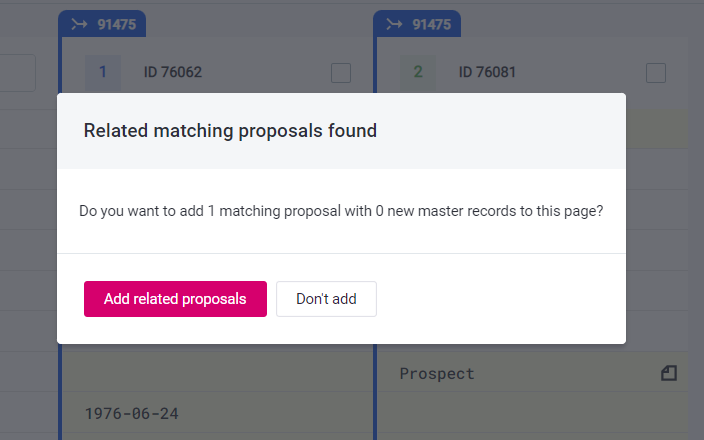Click the dialog title Related matching proposals found

pyautogui.click(x=230, y=130)
